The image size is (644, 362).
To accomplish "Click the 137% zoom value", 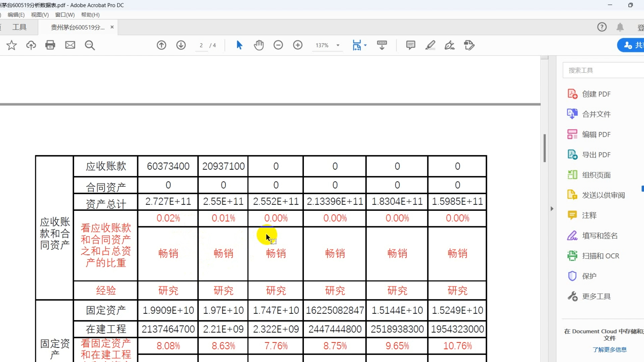I will pos(322,45).
